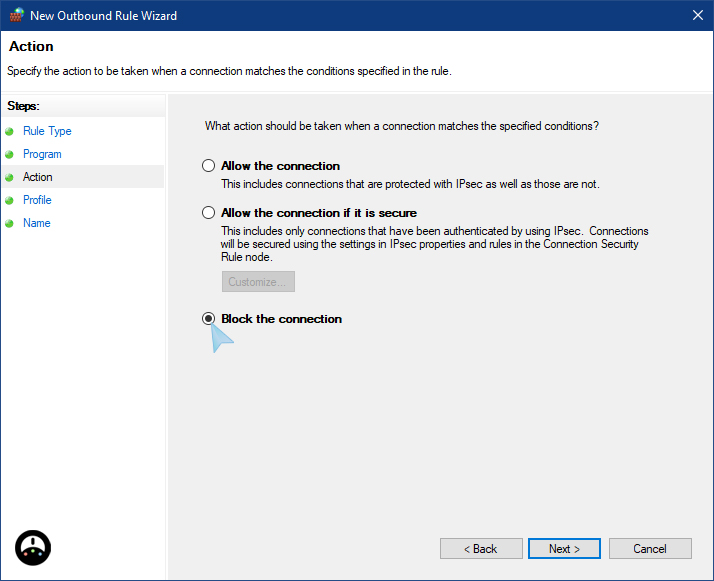The height and width of the screenshot is (581, 714).
Task: Click the firewall wizard title bar icon
Action: (x=17, y=15)
